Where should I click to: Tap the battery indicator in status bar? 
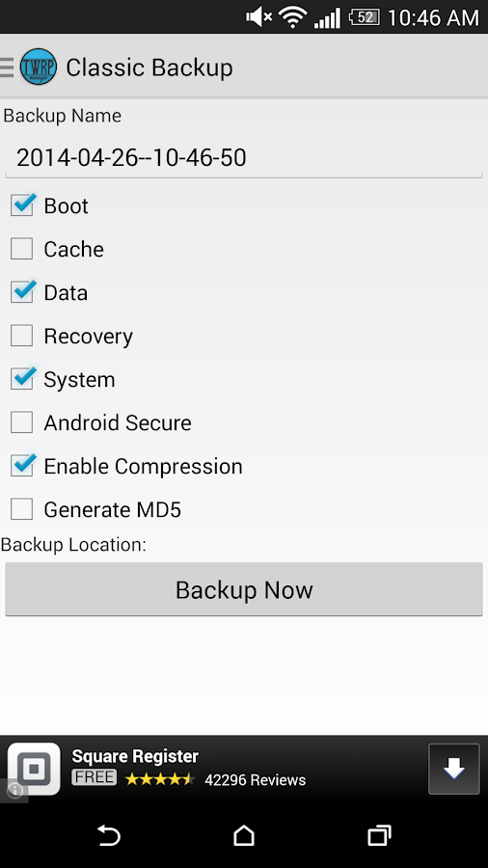tap(364, 17)
